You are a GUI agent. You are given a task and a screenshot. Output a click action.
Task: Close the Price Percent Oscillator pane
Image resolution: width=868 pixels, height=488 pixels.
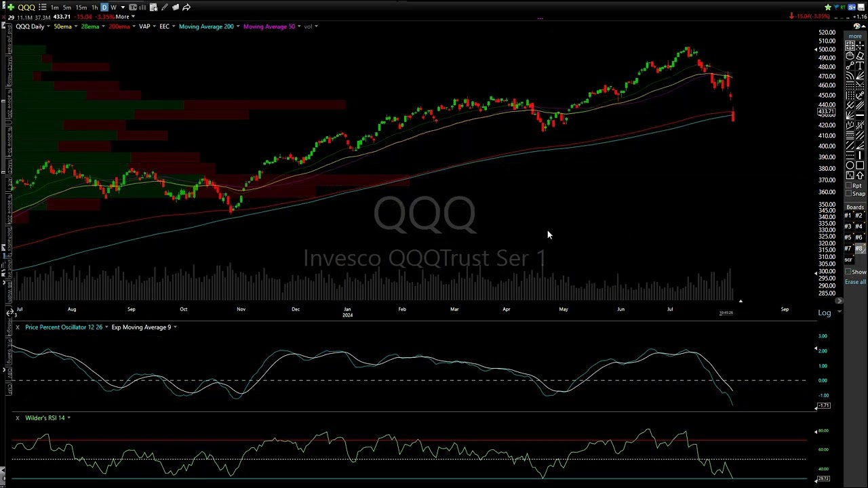point(17,327)
